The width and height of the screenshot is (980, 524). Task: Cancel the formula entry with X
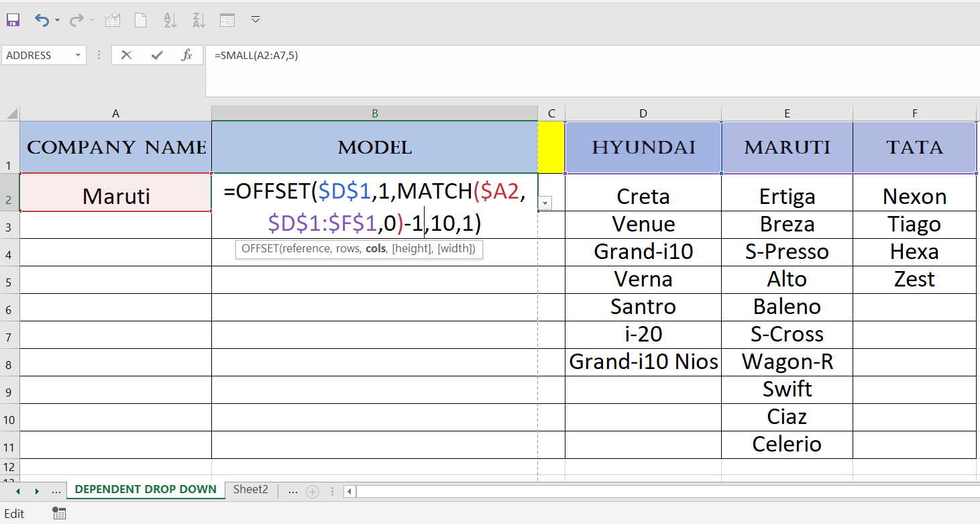(126, 55)
